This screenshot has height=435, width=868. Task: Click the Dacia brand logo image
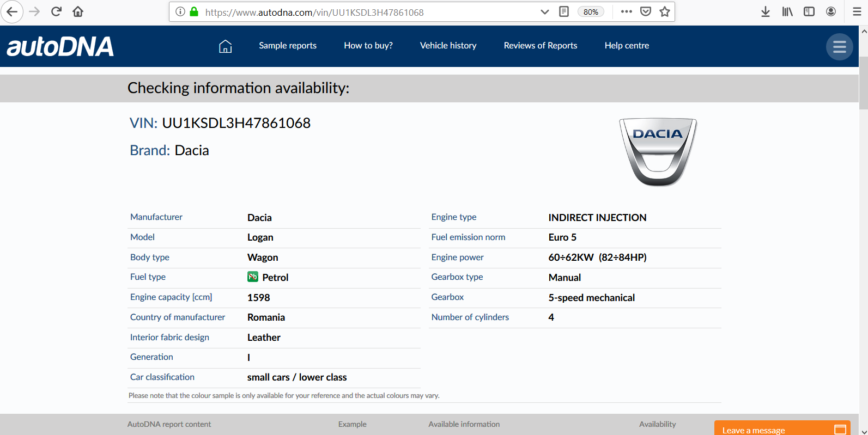[x=658, y=152]
